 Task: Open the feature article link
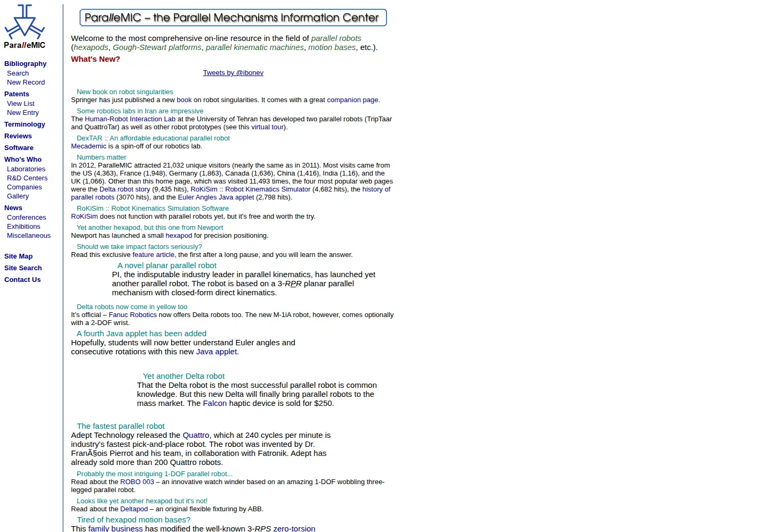click(153, 255)
